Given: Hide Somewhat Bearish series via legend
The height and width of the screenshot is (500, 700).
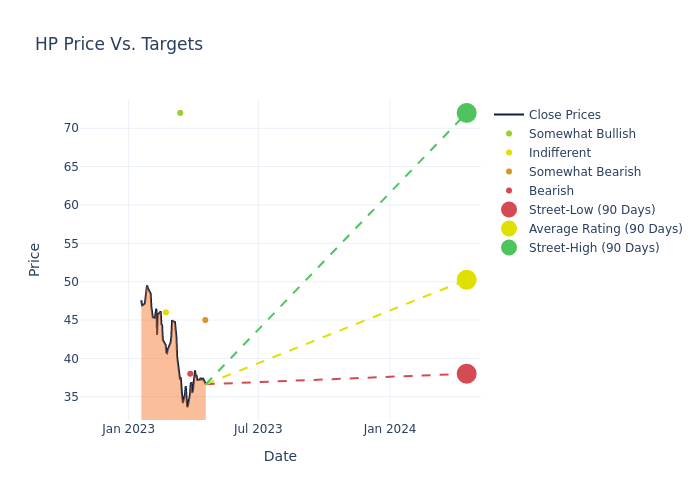Looking at the screenshot, I should coord(584,172).
